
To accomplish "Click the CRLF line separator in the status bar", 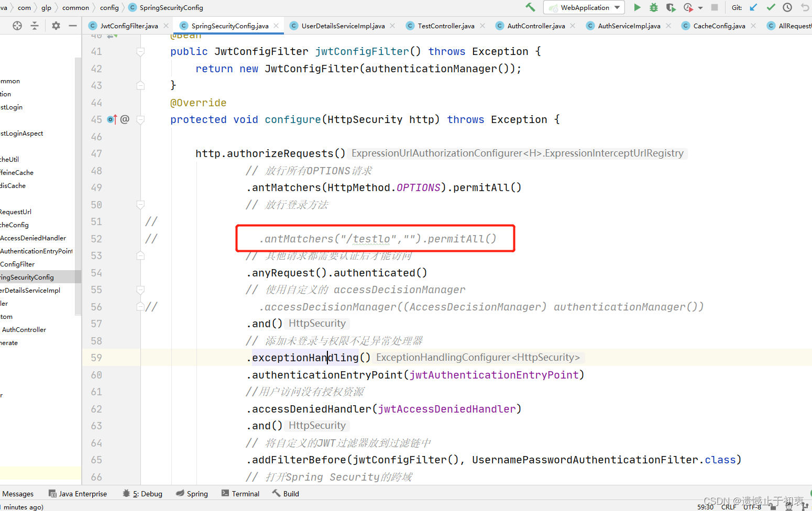I will point(729,507).
